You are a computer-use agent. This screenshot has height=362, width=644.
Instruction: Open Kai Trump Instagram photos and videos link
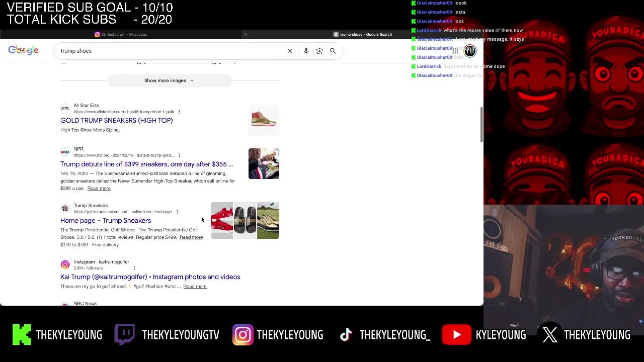[x=150, y=277]
